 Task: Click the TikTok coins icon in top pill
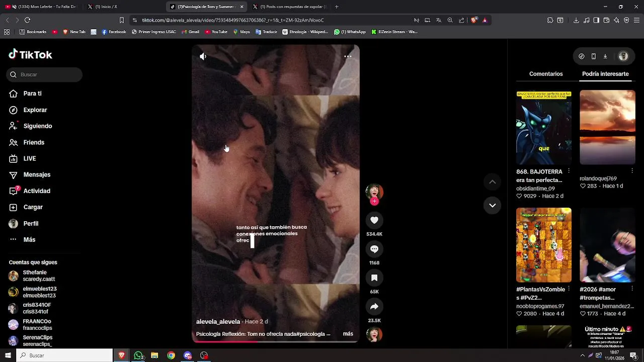[582, 56]
